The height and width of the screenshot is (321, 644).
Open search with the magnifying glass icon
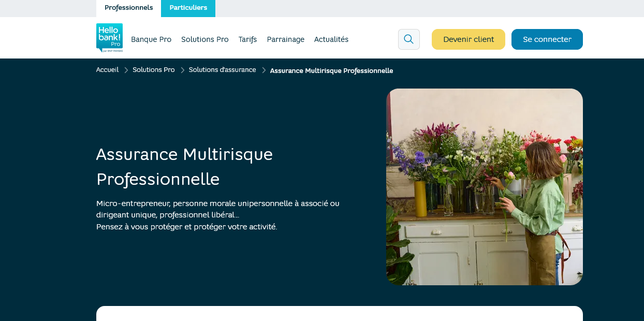click(408, 39)
